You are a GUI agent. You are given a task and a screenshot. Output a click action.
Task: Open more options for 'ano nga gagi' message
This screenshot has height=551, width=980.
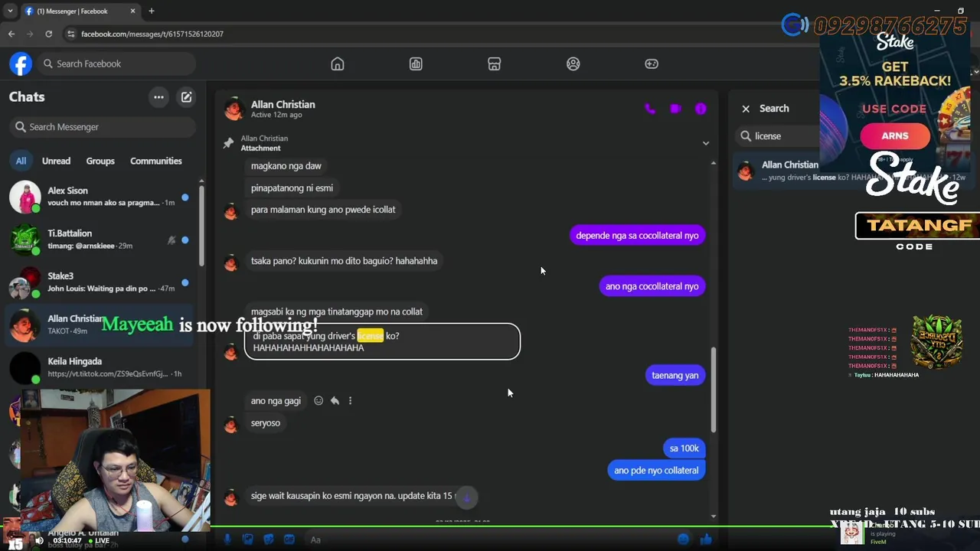pyautogui.click(x=350, y=400)
